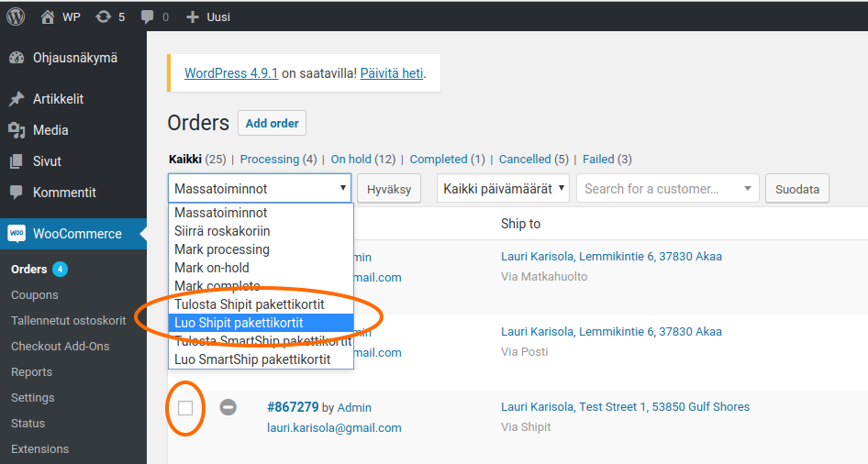Open the updates icon showing 5

click(110, 17)
